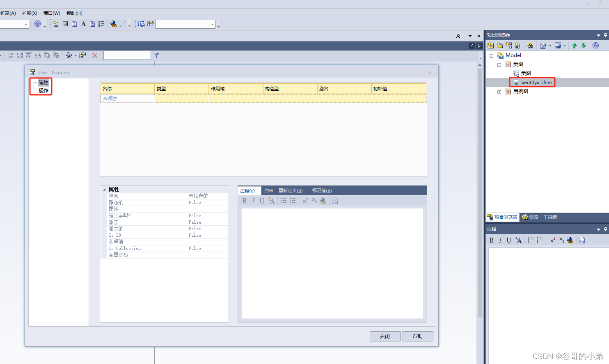609x364 pixels.
Task: Toggle bullet list in Features dialog notes toolbar
Action: point(284,201)
